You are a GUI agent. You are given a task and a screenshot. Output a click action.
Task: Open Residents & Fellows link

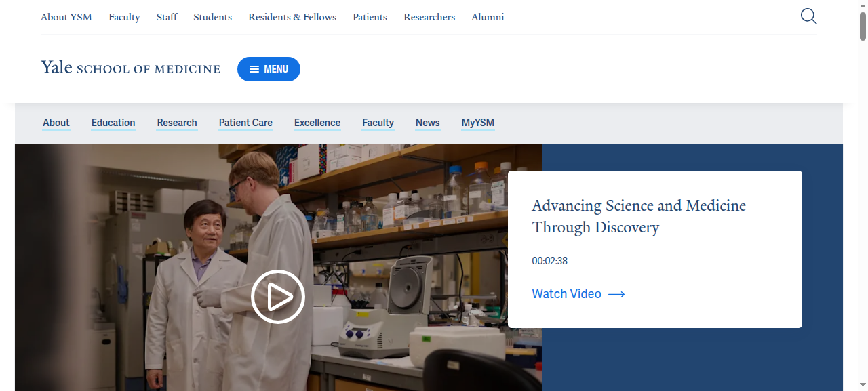coord(292,17)
